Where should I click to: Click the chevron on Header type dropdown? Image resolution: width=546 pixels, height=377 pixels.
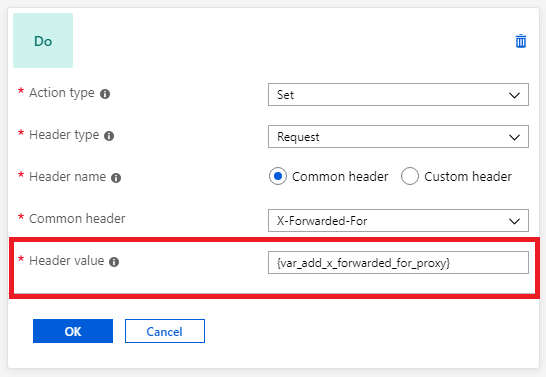pos(514,138)
